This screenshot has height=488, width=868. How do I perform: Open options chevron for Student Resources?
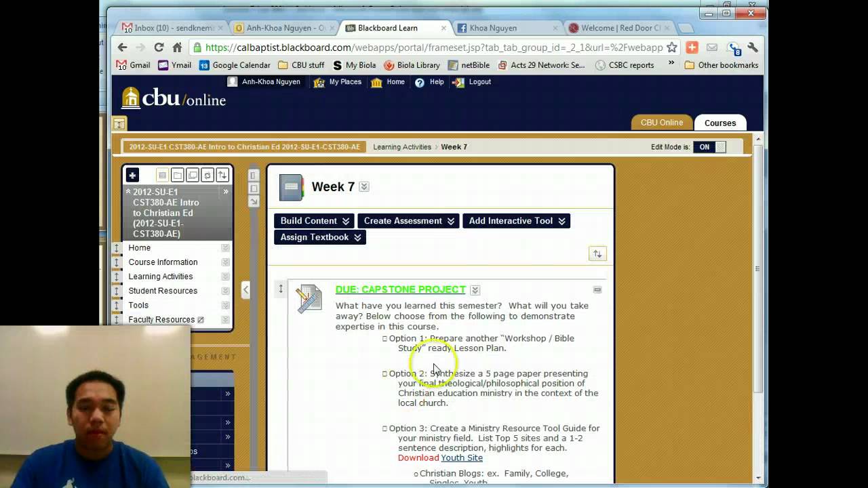(x=225, y=291)
